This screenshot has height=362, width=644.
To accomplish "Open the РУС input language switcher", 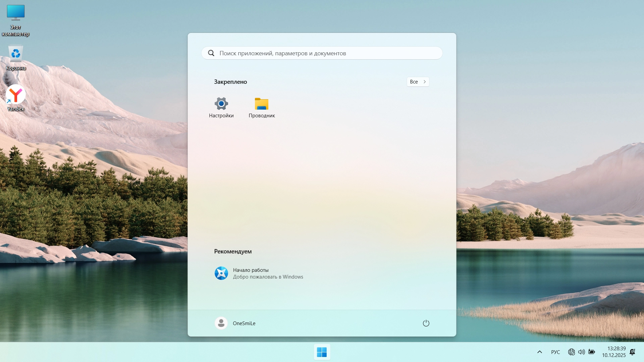I will tap(555, 352).
